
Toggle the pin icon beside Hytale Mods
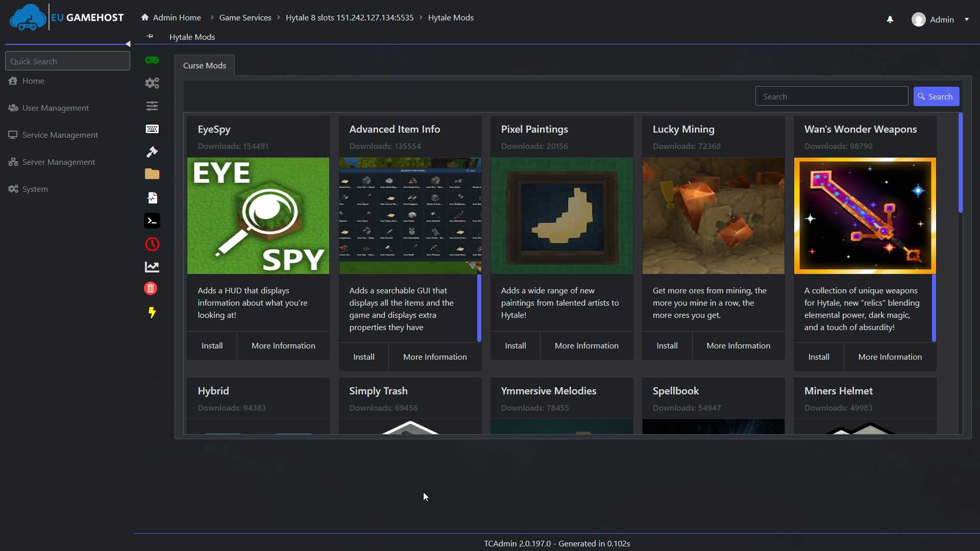(x=150, y=36)
